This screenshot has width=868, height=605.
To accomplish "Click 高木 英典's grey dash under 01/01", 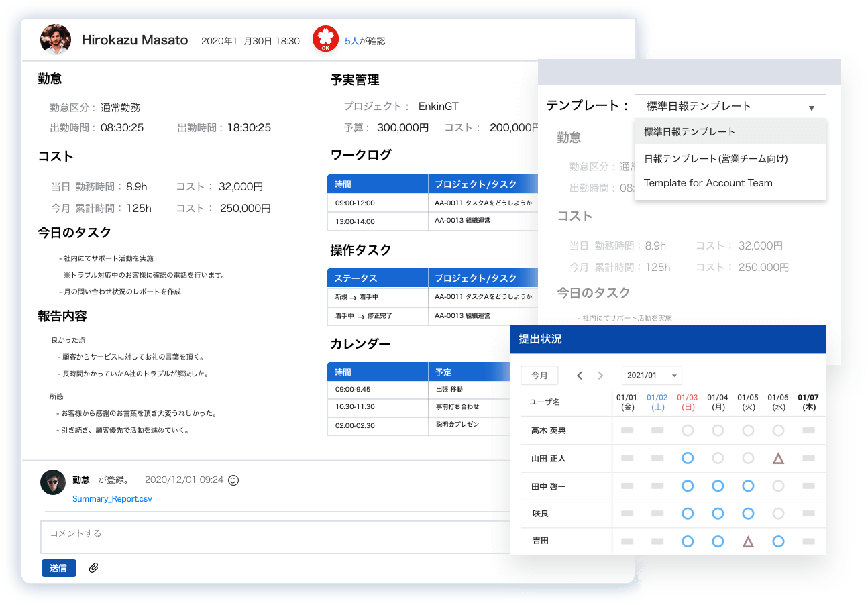I will (627, 431).
